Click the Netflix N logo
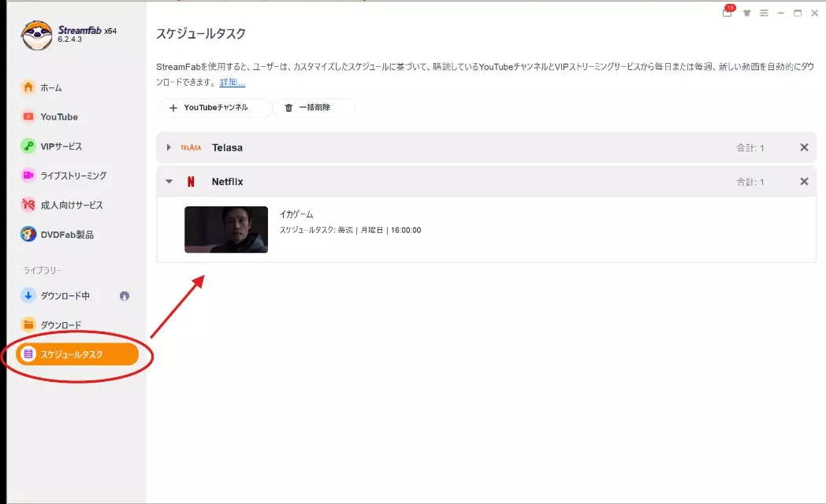The image size is (826, 504). [x=191, y=181]
